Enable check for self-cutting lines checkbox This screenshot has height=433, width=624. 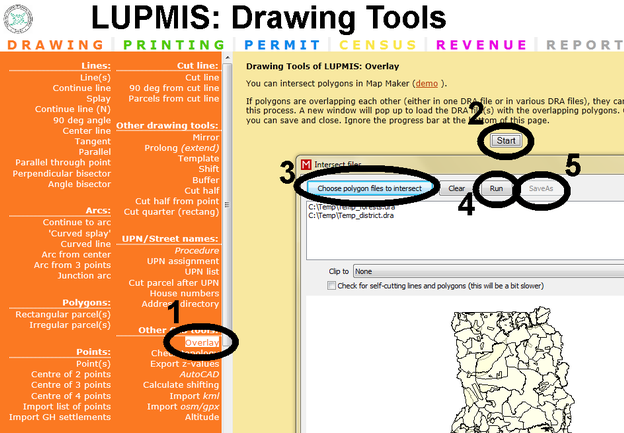pos(331,286)
